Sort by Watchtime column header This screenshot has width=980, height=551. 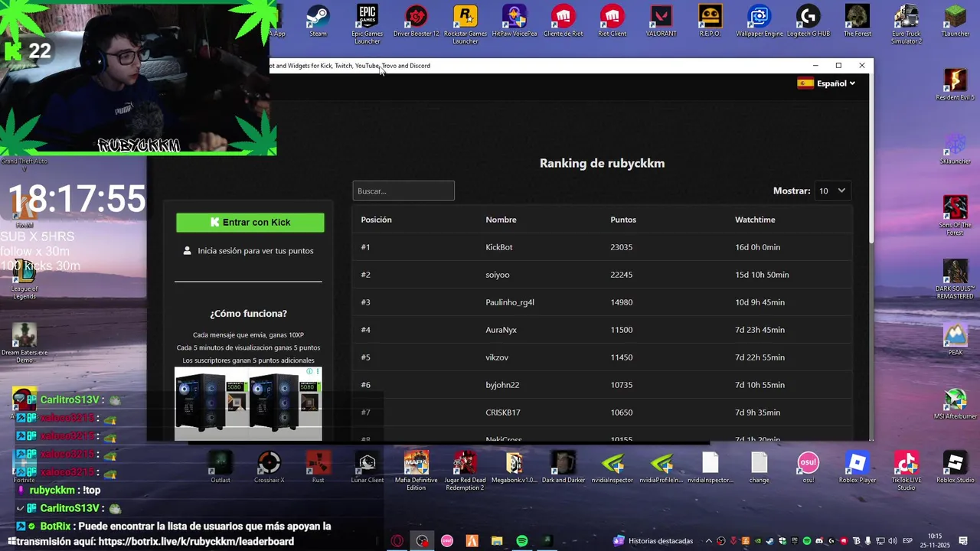point(755,220)
